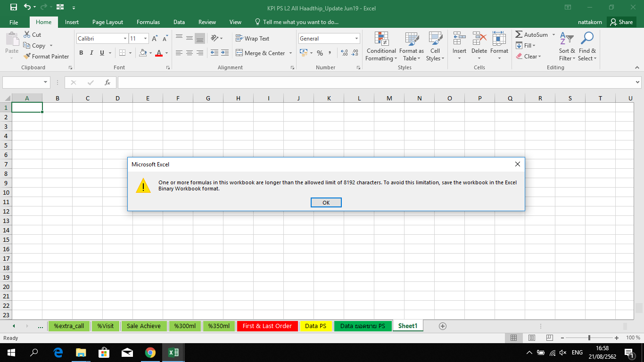
Task: Click the Save icon in quick access toolbar
Action: click(x=13, y=8)
